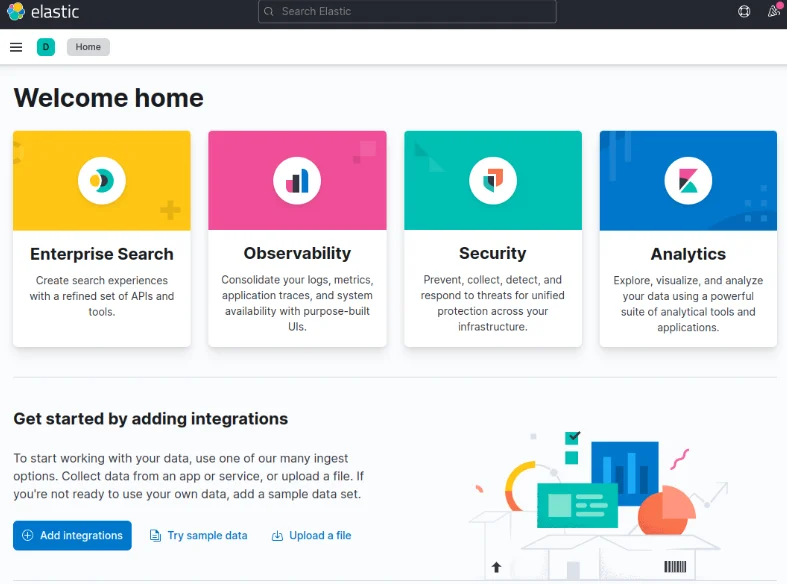Click the Analytics description text
The image size is (787, 584).
[688, 304]
